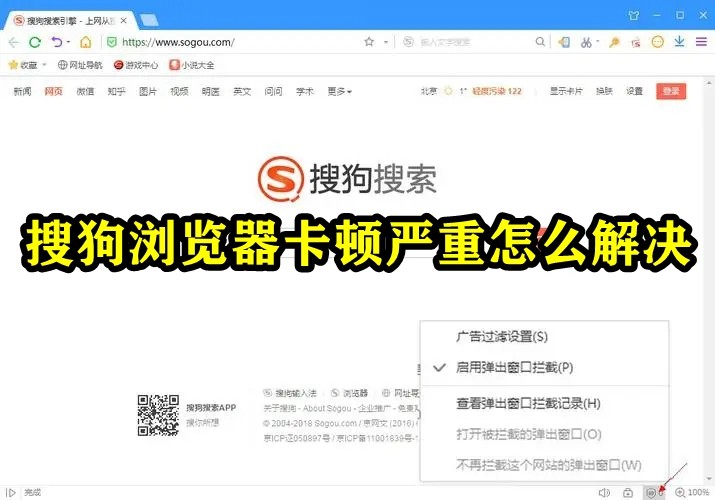The height and width of the screenshot is (500, 715).
Task: Open the dropdown arrow next to bookmark star
Action: click(x=386, y=42)
